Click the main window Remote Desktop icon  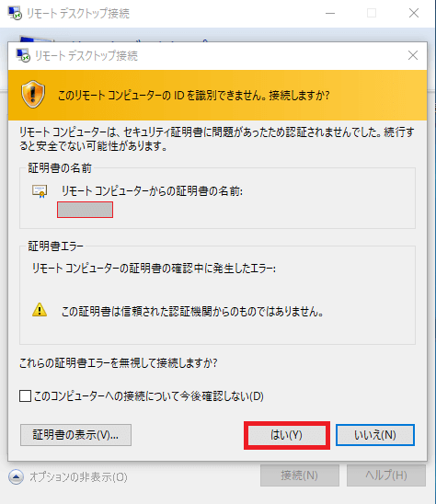(15, 13)
